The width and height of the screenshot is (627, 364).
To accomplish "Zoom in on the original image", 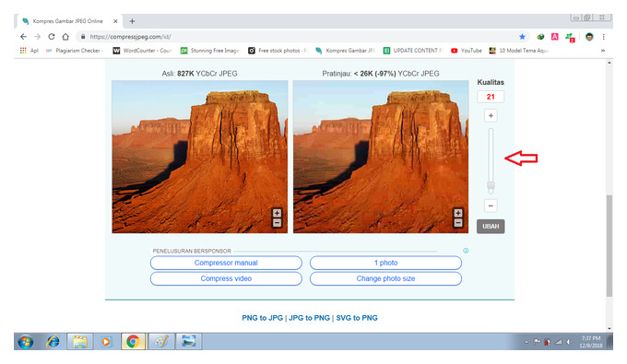I will click(277, 213).
